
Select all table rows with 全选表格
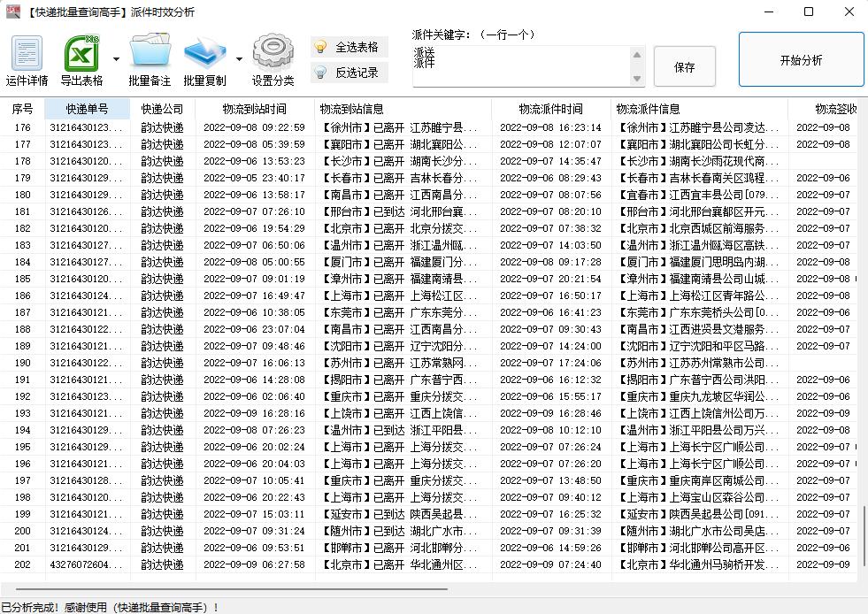pos(357,47)
